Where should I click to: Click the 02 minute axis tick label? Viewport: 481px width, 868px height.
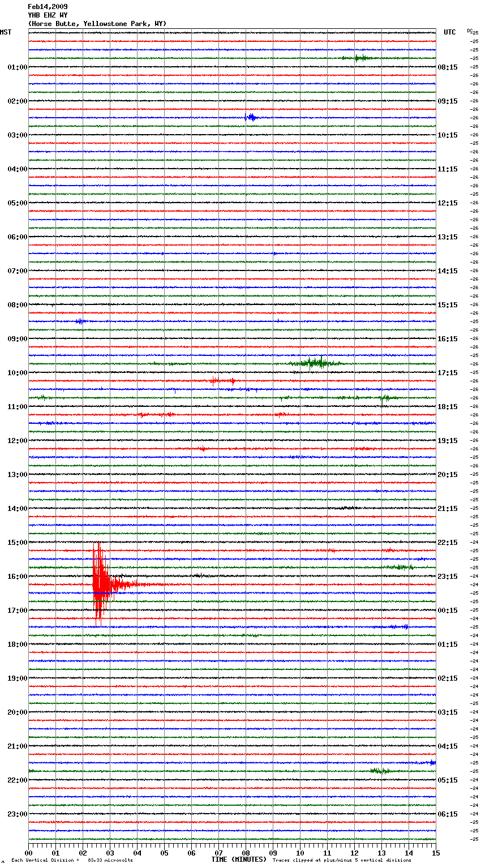pyautogui.click(x=83, y=853)
